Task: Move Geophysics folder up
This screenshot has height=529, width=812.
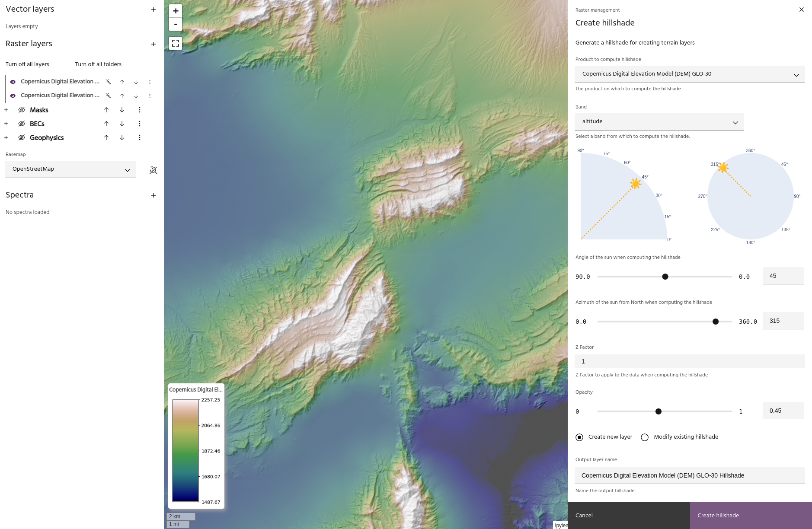Action: point(106,138)
